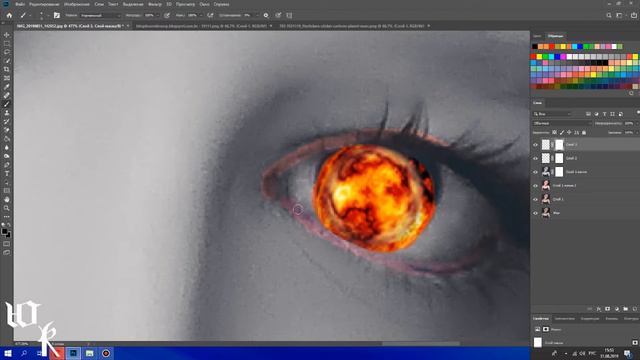Toggle lock position icon
The image size is (640, 360).
569,132
